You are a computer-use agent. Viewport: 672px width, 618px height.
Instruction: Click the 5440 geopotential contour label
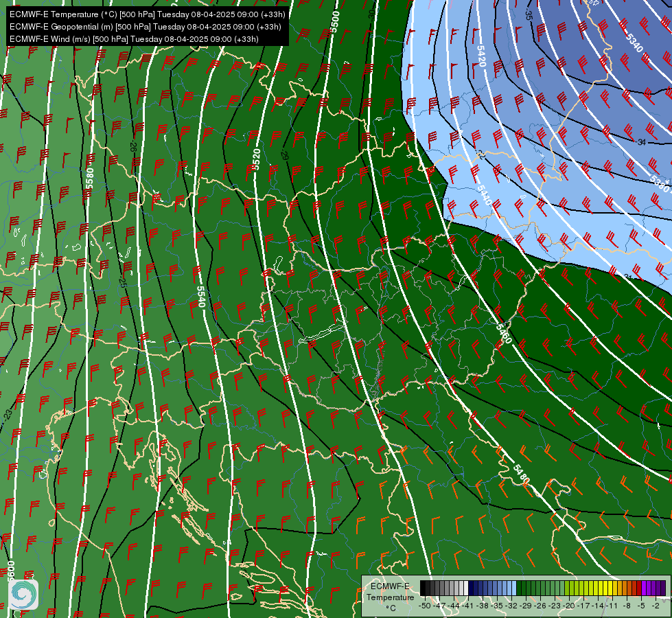[x=484, y=195]
